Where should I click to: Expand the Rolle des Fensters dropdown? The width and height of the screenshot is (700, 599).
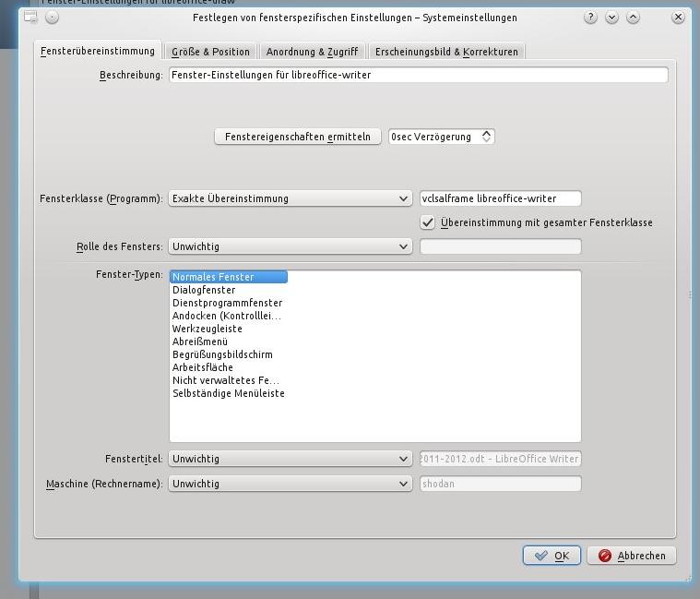tap(290, 246)
